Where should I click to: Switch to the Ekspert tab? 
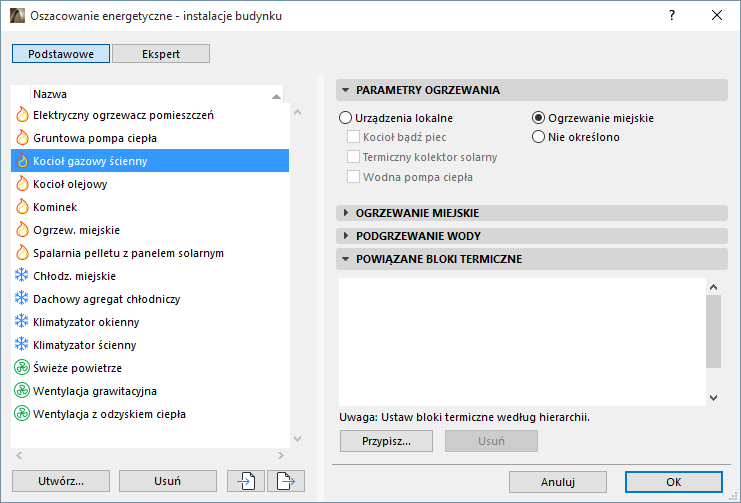(160, 54)
